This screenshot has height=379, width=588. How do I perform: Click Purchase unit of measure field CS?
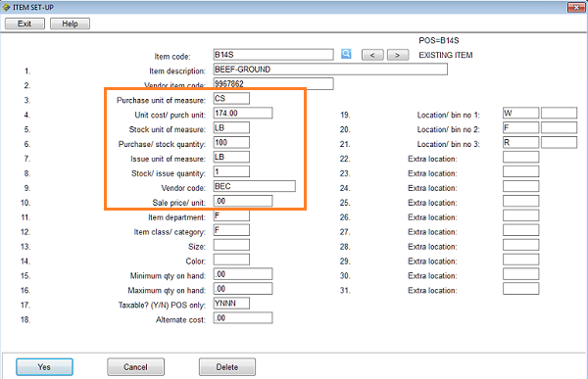(x=231, y=99)
